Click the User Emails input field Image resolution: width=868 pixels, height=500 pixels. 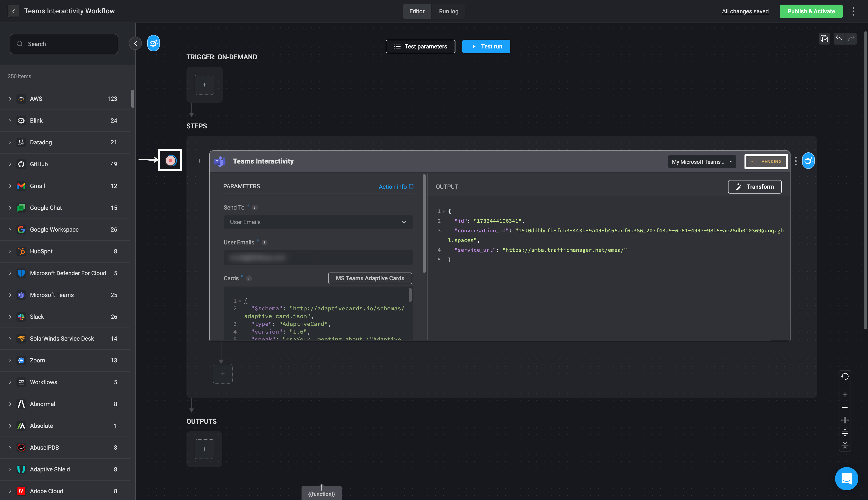pos(318,258)
